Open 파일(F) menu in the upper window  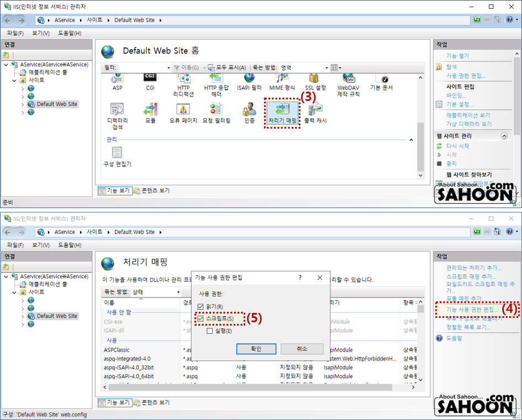coord(15,33)
